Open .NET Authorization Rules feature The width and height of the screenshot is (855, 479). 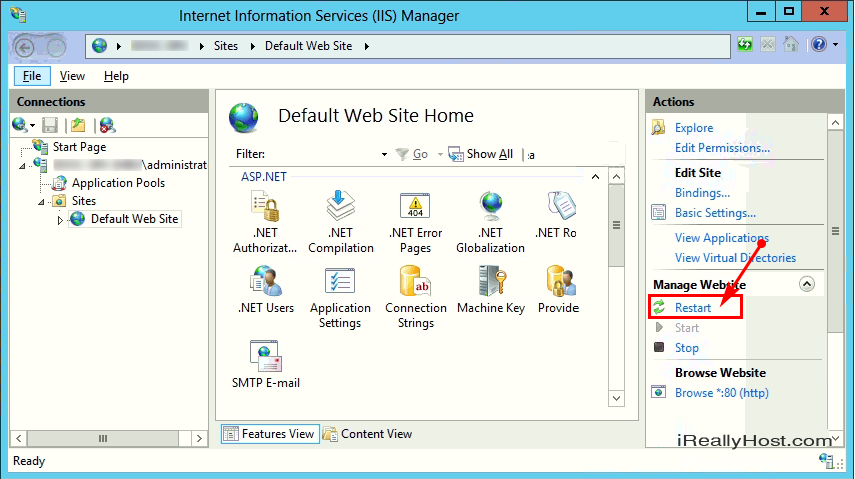(266, 223)
